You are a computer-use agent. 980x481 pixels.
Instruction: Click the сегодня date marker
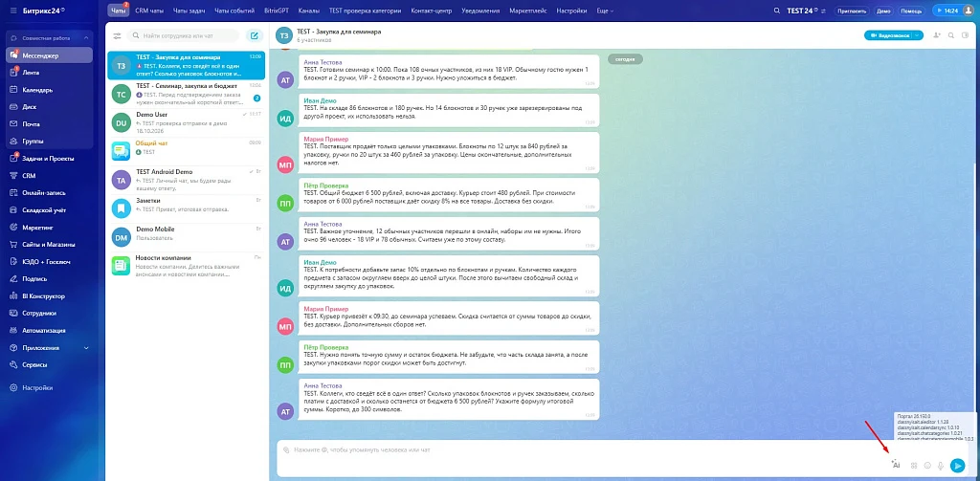coord(625,59)
